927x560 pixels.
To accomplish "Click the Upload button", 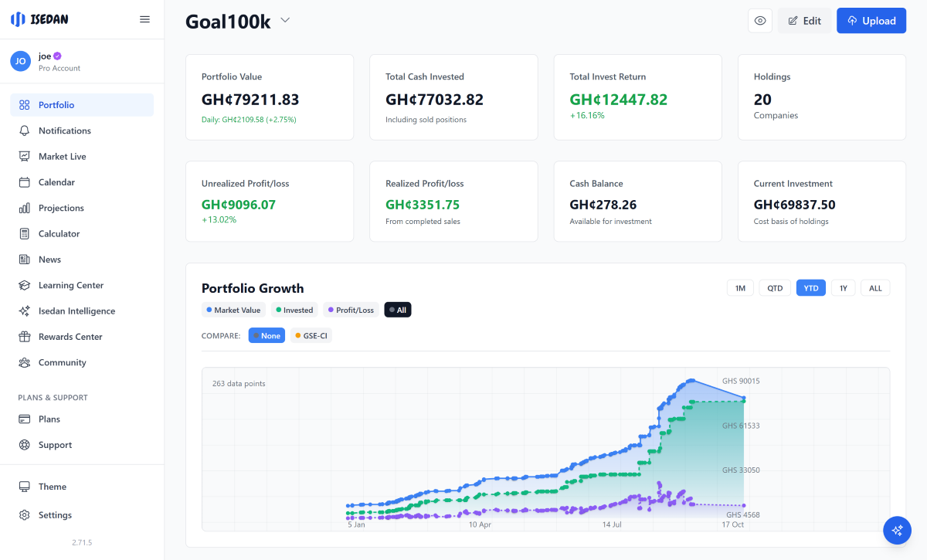I will pyautogui.click(x=871, y=21).
